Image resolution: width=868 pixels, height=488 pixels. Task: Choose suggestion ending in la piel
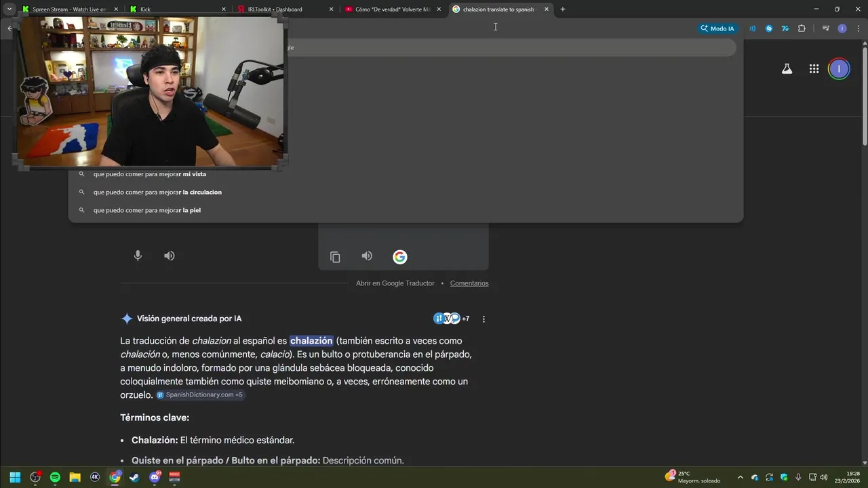pyautogui.click(x=406, y=210)
